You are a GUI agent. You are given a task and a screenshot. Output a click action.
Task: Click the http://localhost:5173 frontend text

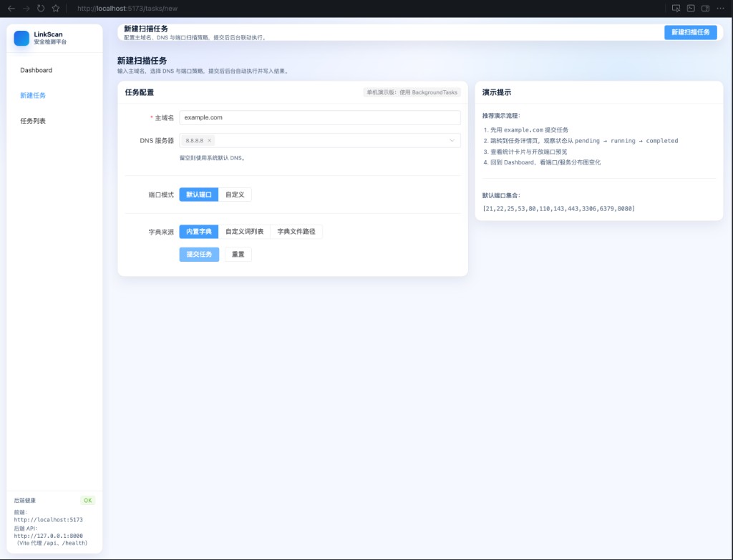[48, 520]
